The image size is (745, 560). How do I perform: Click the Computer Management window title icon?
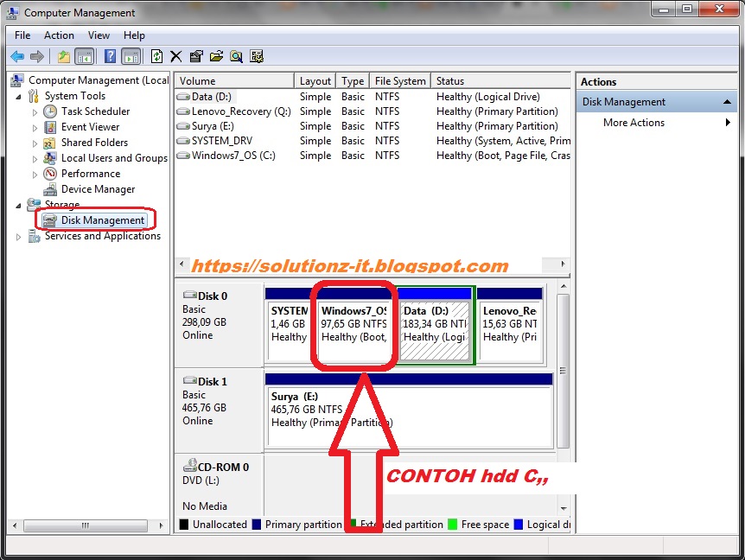click(13, 13)
